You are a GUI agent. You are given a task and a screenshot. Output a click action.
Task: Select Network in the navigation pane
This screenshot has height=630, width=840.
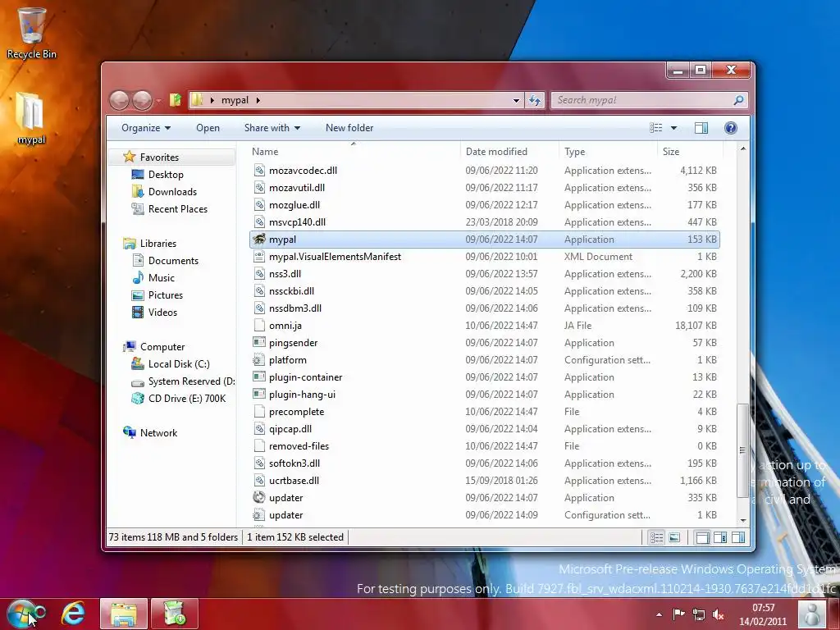point(158,433)
